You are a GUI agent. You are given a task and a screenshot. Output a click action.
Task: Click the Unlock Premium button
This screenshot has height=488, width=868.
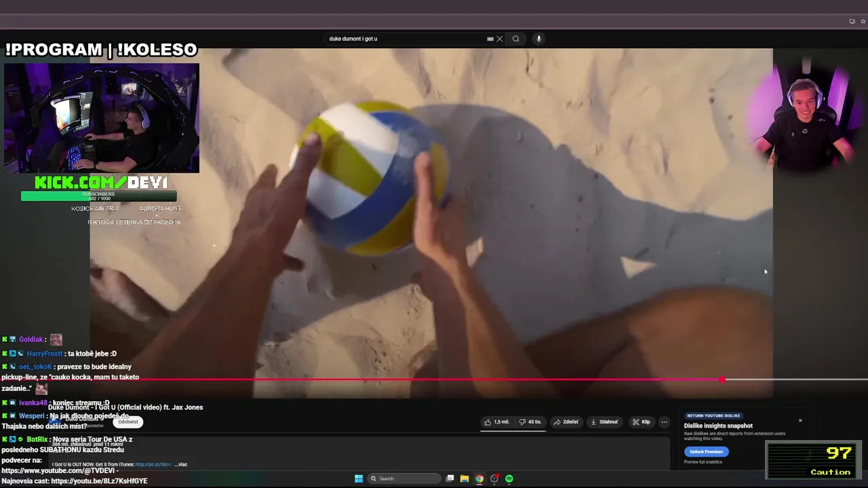pyautogui.click(x=706, y=451)
